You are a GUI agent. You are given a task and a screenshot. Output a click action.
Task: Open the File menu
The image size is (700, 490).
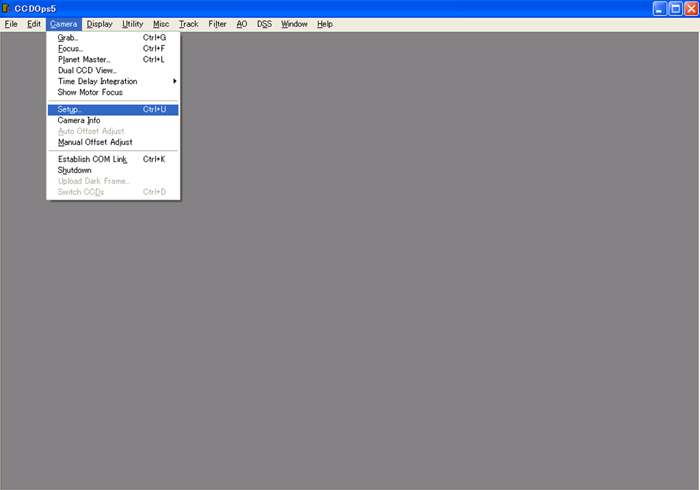[11, 24]
